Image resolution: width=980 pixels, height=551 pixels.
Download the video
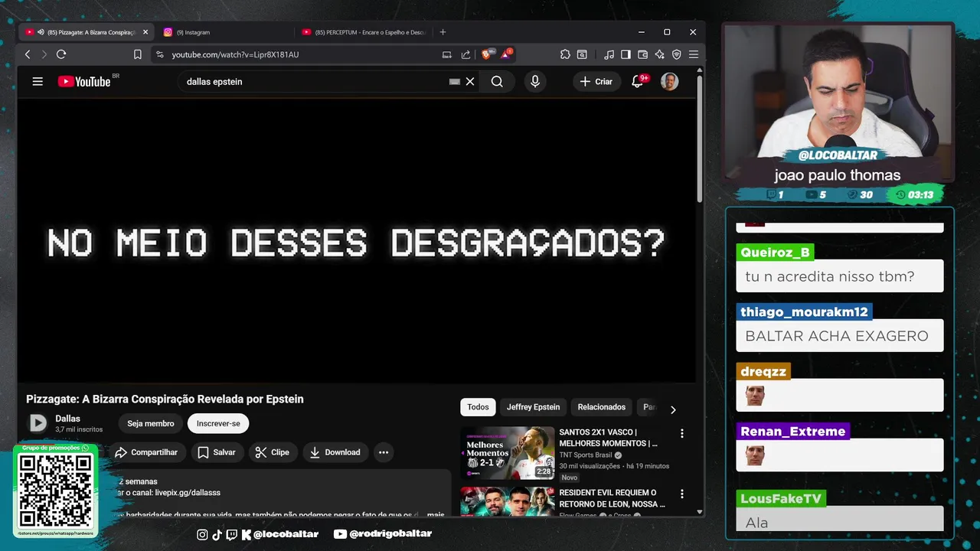pos(335,452)
